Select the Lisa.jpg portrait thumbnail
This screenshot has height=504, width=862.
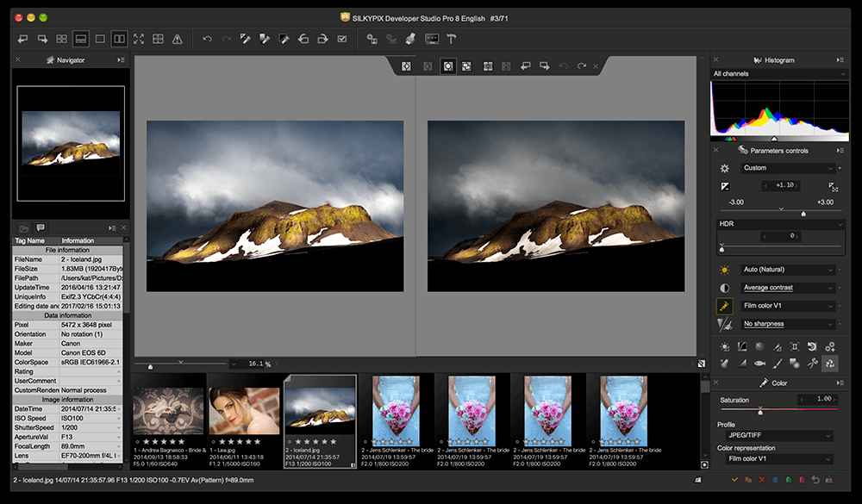coord(244,411)
